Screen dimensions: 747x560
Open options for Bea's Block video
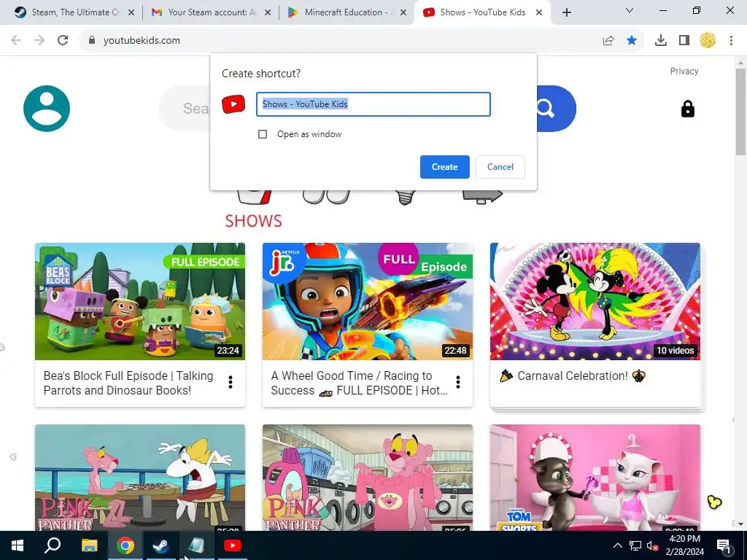tap(231, 382)
